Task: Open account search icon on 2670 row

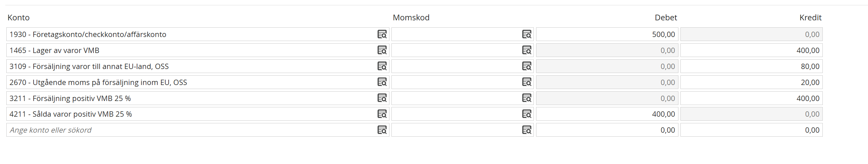Action: pos(382,82)
